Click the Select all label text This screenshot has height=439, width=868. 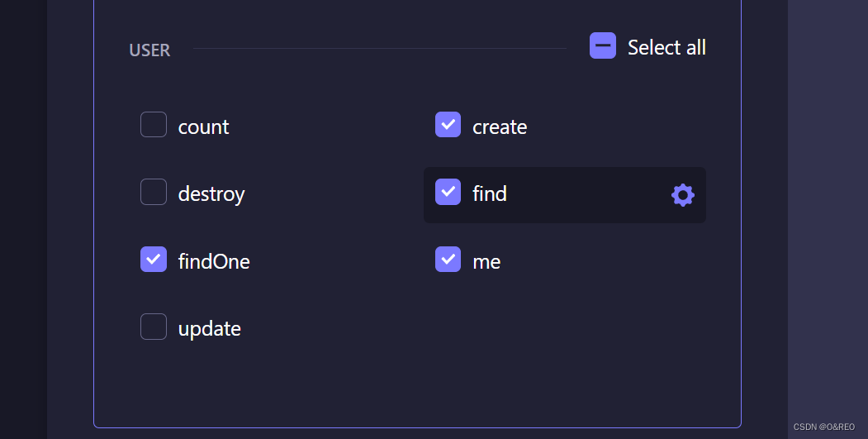(x=666, y=48)
